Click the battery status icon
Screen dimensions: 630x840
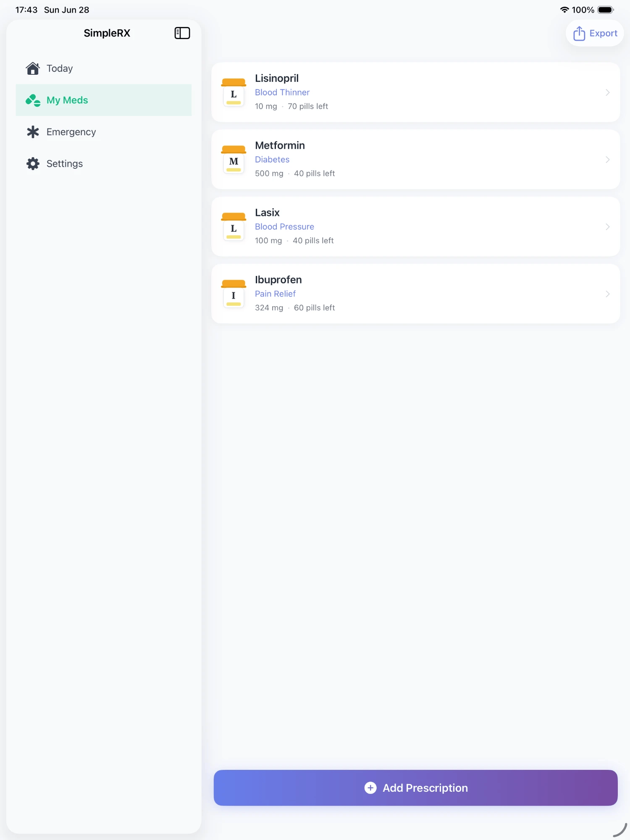pos(606,10)
